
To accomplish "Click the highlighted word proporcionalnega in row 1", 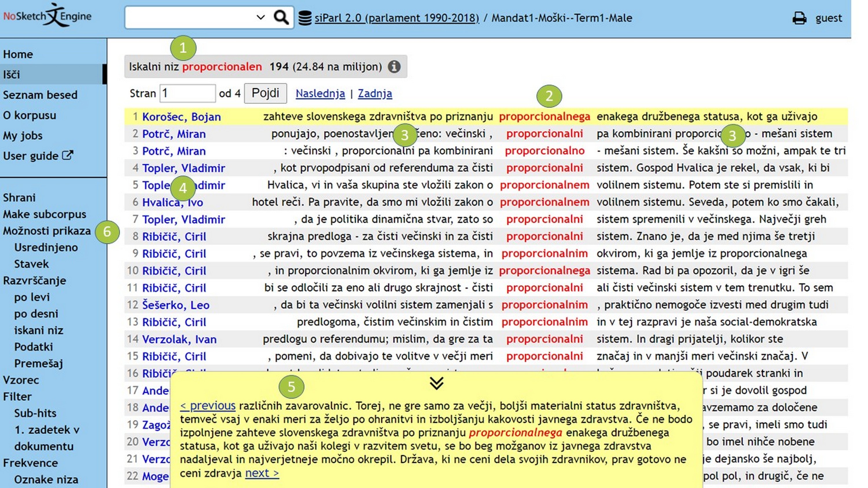I will [x=545, y=116].
